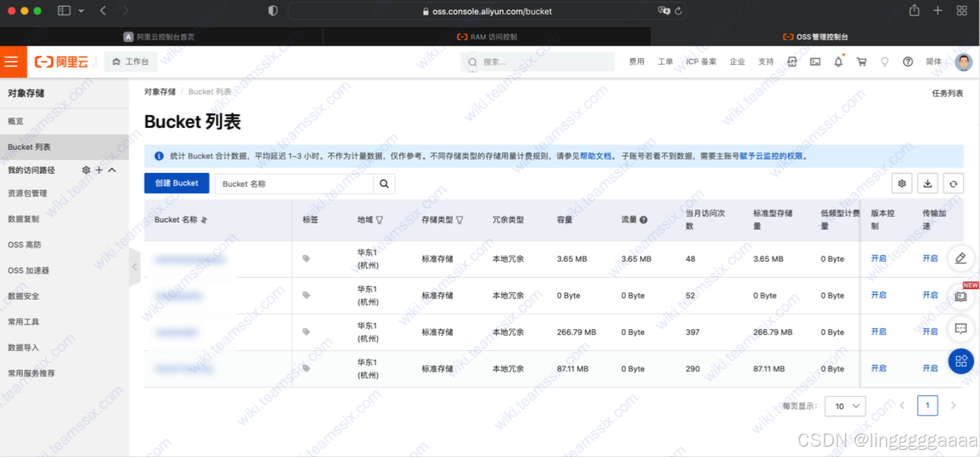Sort by Bucket 名称 column

pyautogui.click(x=204, y=219)
